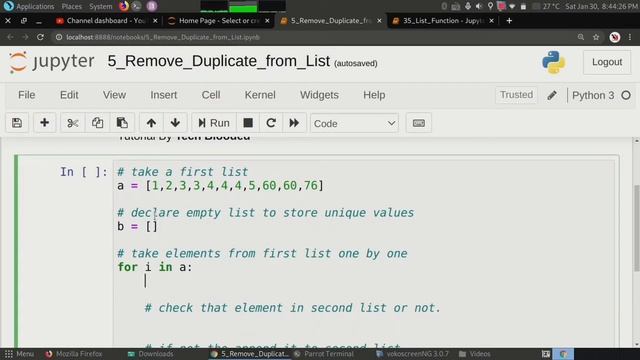This screenshot has width=640, height=360.
Task: Close the 35_List_Function tab
Action: pyautogui.click(x=491, y=20)
